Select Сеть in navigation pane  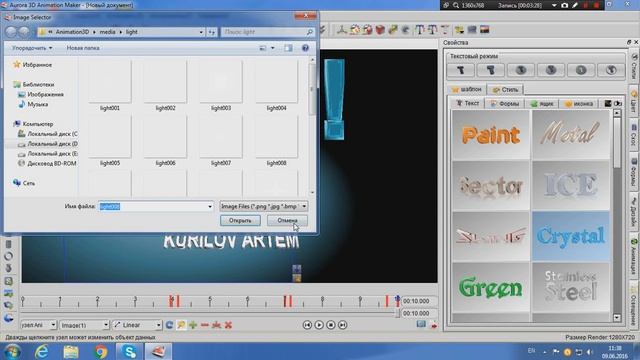pos(29,183)
